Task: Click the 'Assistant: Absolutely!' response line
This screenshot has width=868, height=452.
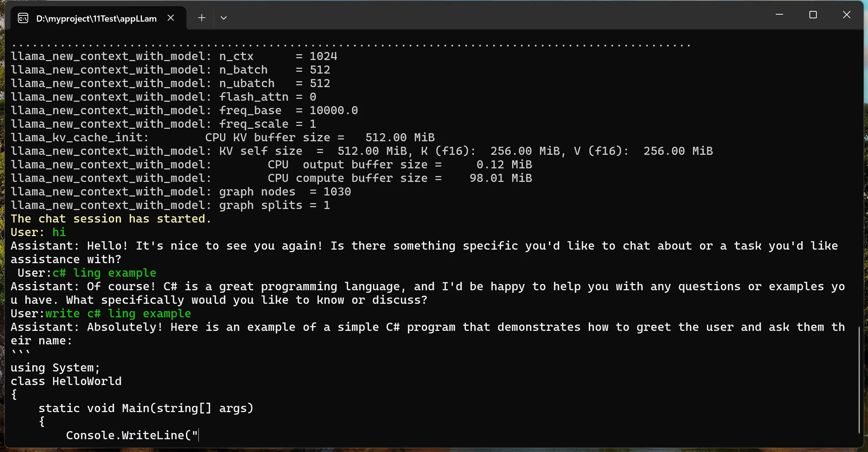Action: click(x=428, y=327)
